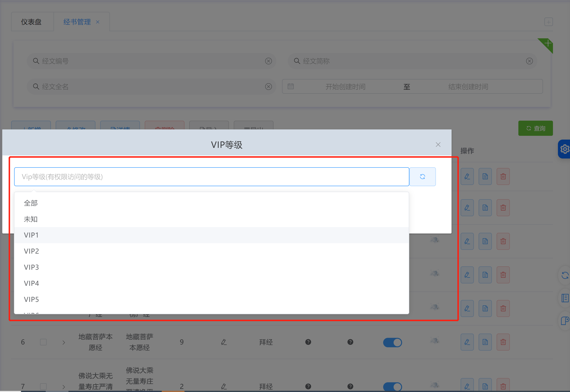Switch to the 经书管理 tab

(x=77, y=22)
